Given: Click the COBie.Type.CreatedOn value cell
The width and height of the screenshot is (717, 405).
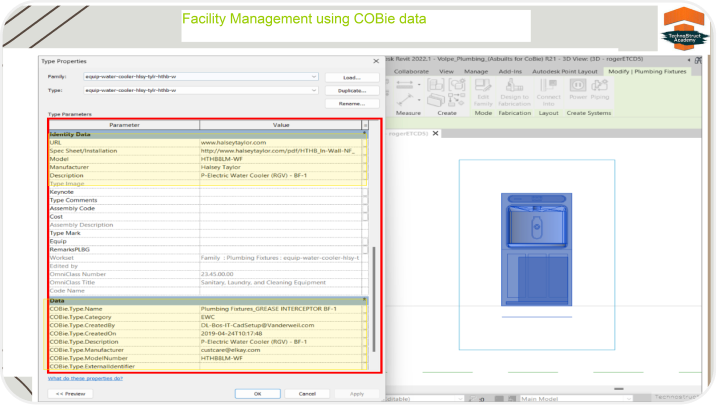Looking at the screenshot, I should click(281, 334).
